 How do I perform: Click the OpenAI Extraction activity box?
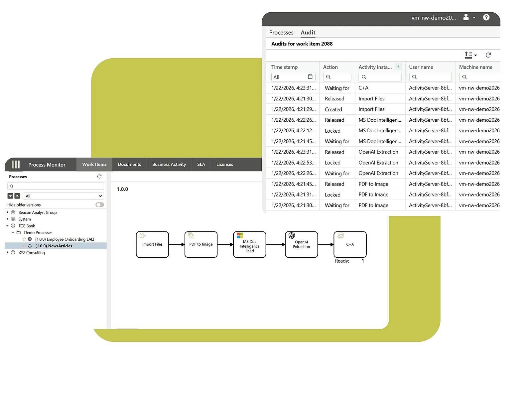click(301, 244)
